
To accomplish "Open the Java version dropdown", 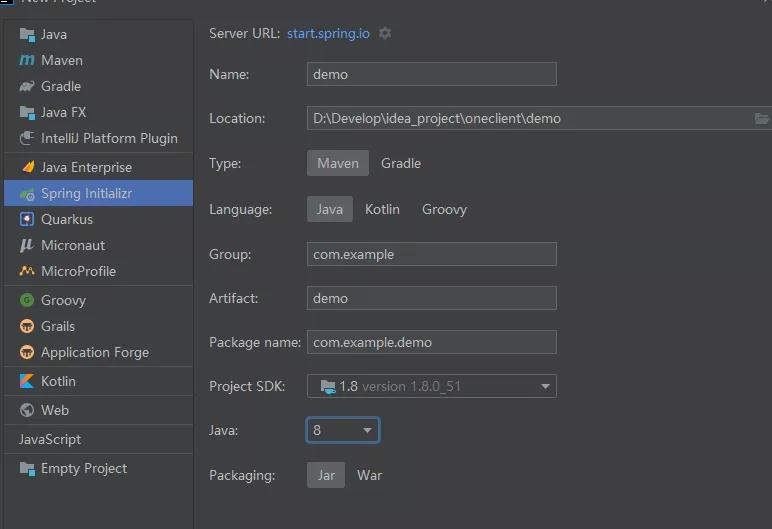I will point(343,430).
